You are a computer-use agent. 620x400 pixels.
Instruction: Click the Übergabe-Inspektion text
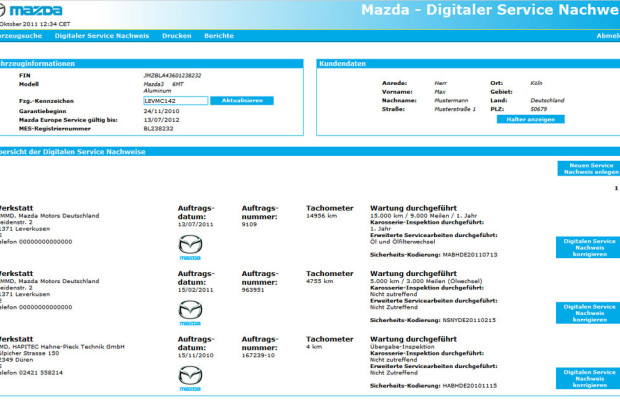(x=402, y=347)
